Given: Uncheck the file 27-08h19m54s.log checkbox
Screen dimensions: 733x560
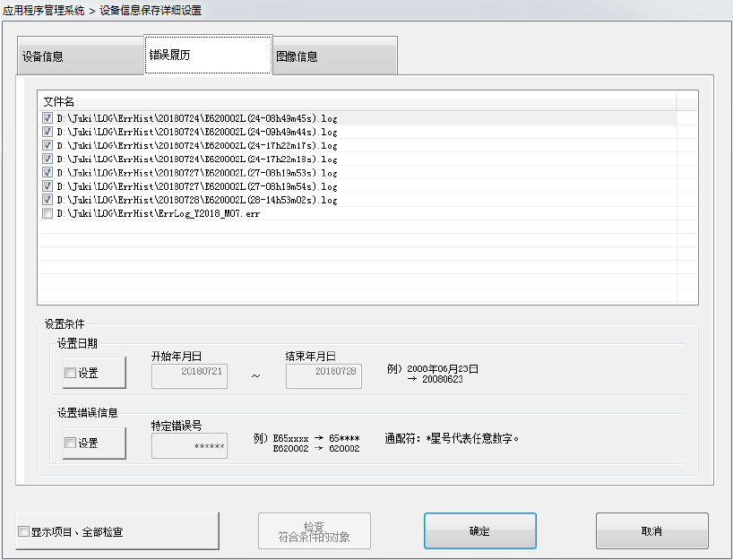Looking at the screenshot, I should tap(47, 185).
